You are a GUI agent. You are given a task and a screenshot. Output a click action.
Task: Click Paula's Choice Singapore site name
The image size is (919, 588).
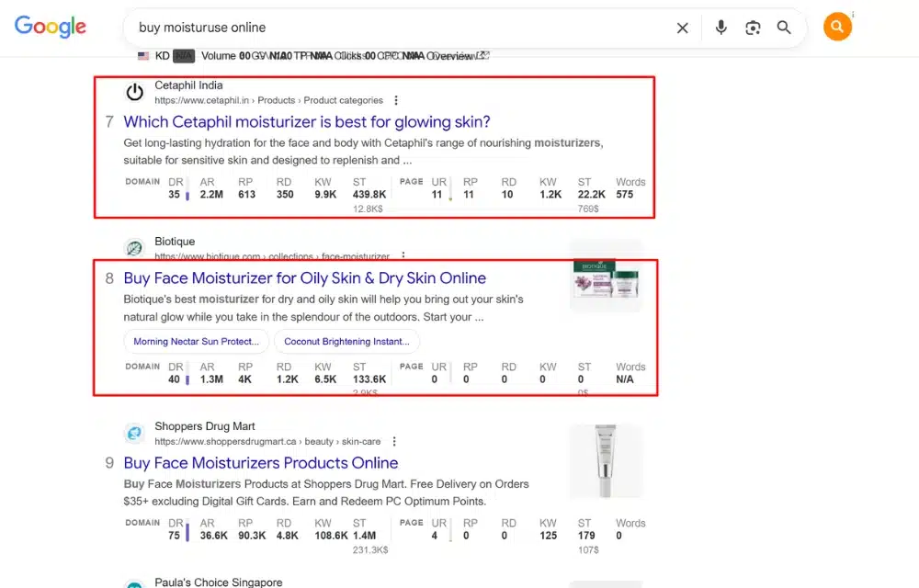tap(219, 582)
